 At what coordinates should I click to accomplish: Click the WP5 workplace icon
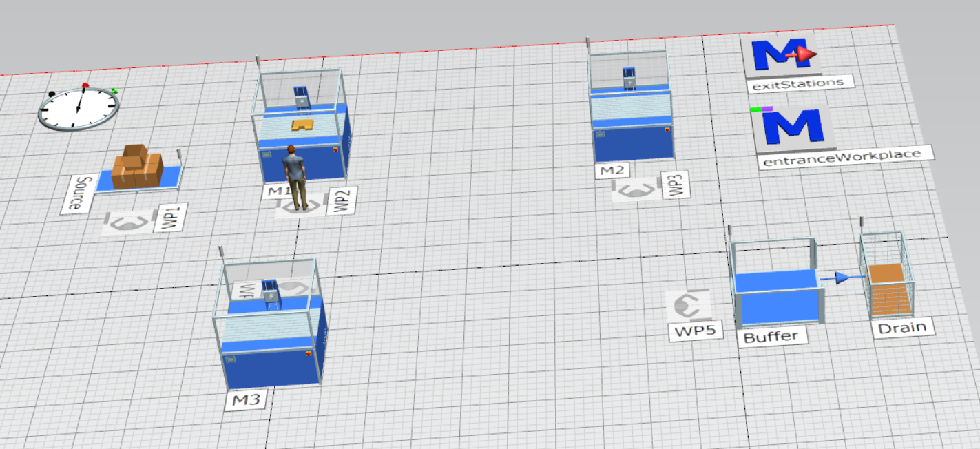[687, 304]
